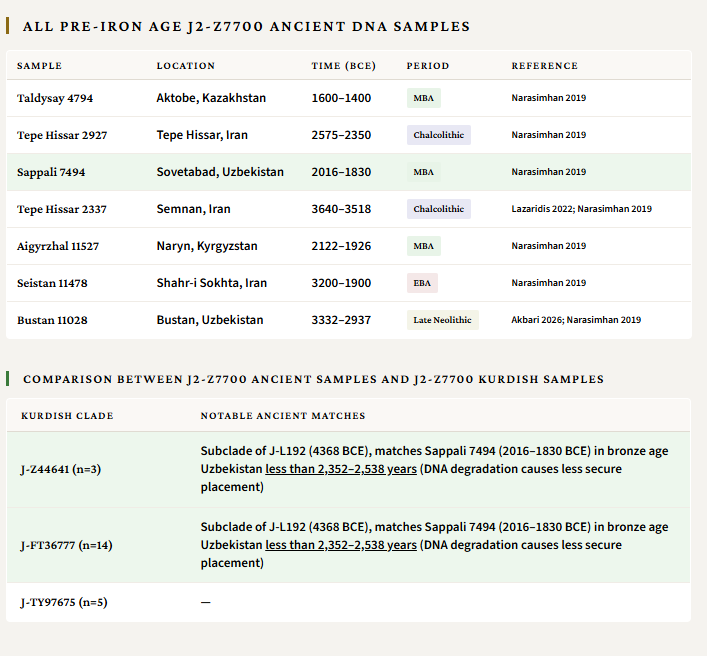
Task: Click the Chalcolithic badge in Tepe Hissar 2337 row
Action: [x=439, y=209]
